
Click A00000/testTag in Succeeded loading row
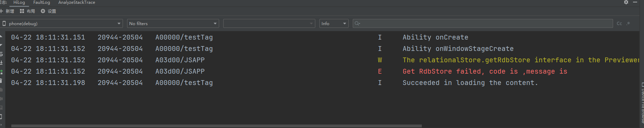184,83
